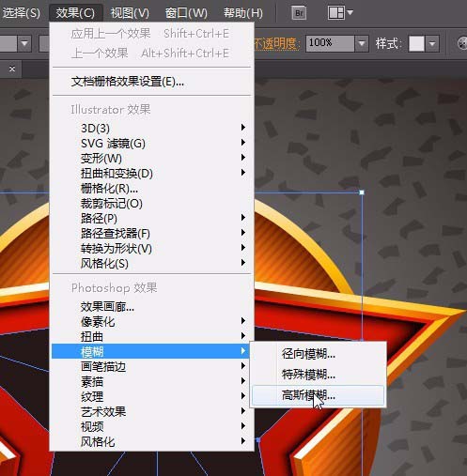Open 效果画廊... effect gallery
The width and height of the screenshot is (467, 476).
151,306
